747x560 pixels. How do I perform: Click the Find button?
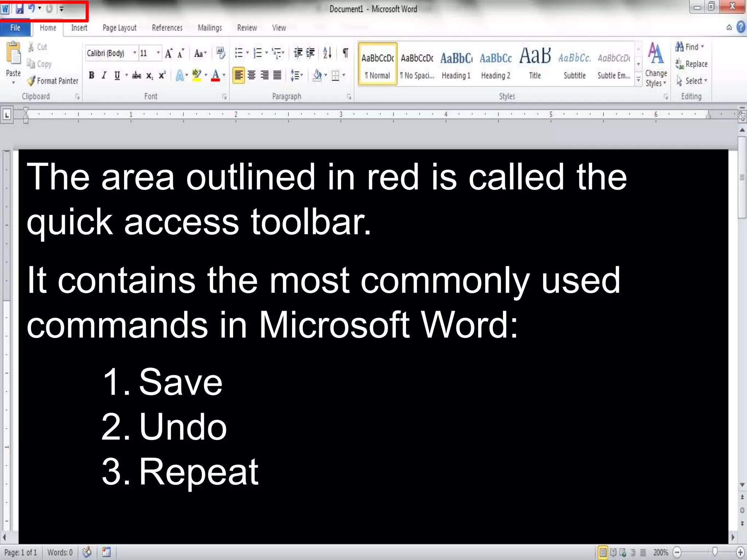coord(690,47)
